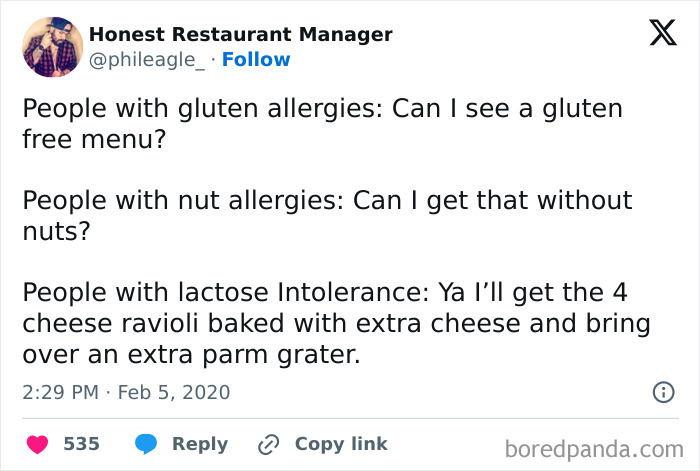Click the 2:29 PM time
The image size is (700, 471).
(62, 392)
